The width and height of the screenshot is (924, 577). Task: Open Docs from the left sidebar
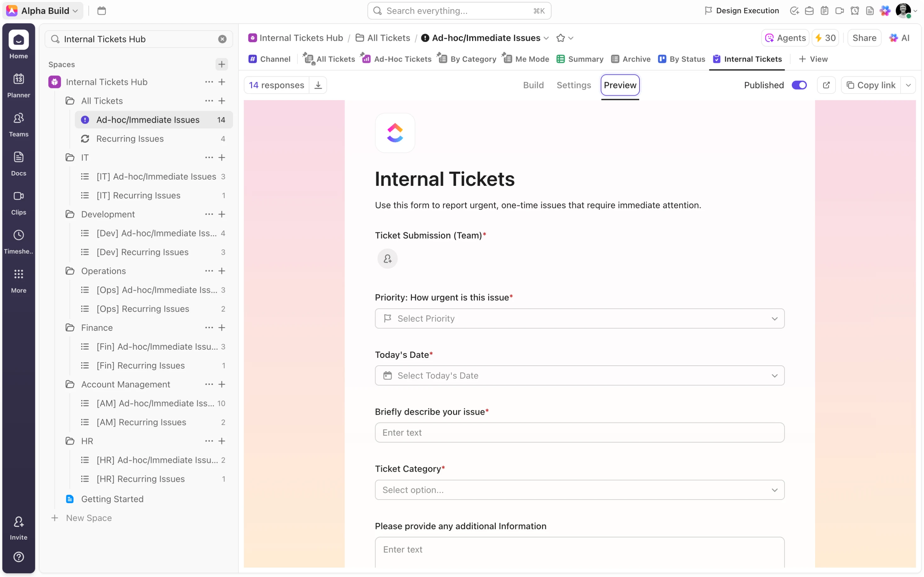click(x=18, y=163)
